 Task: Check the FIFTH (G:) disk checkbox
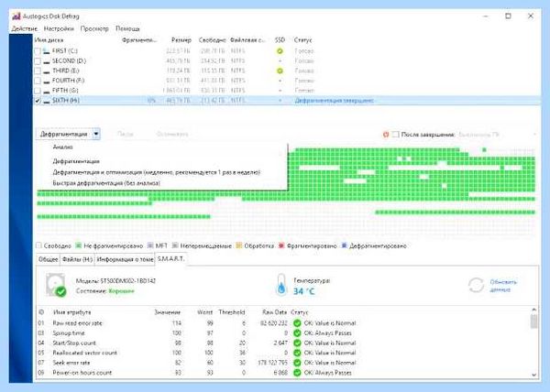38,91
